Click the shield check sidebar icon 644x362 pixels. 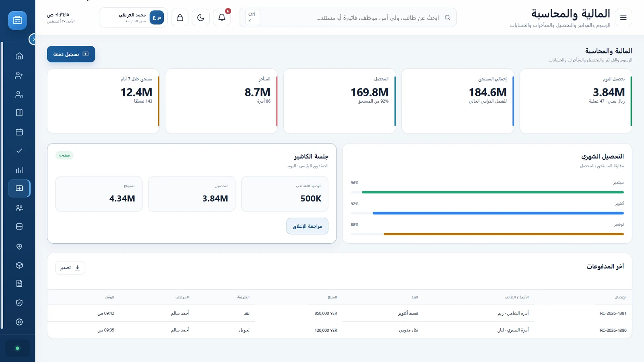coord(19,303)
